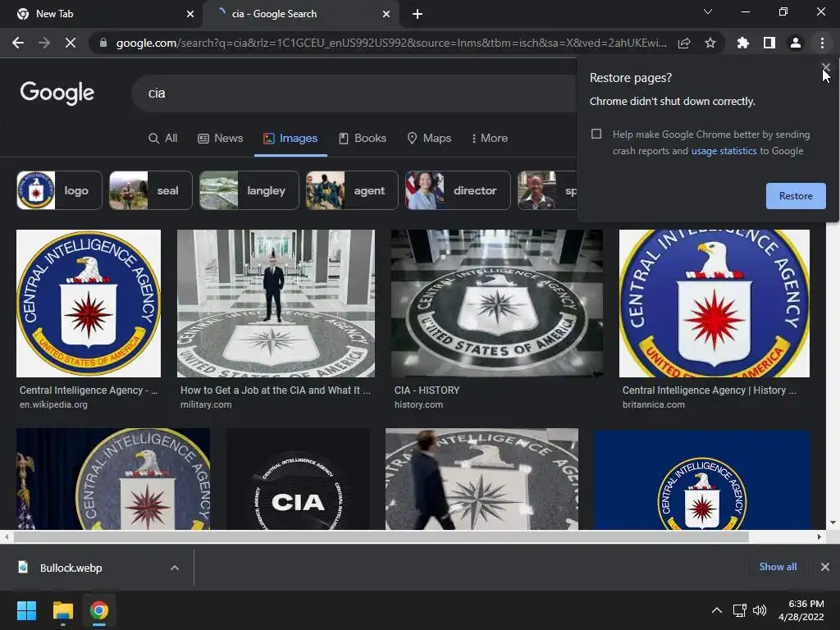Open the CIA seal with flag image

pyautogui.click(x=113, y=479)
